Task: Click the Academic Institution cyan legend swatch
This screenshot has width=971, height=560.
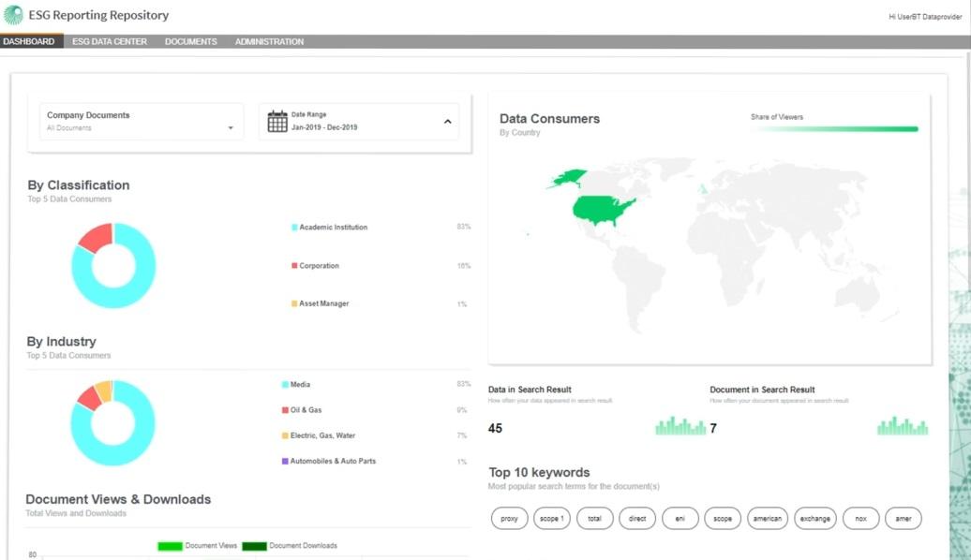Action: [294, 228]
